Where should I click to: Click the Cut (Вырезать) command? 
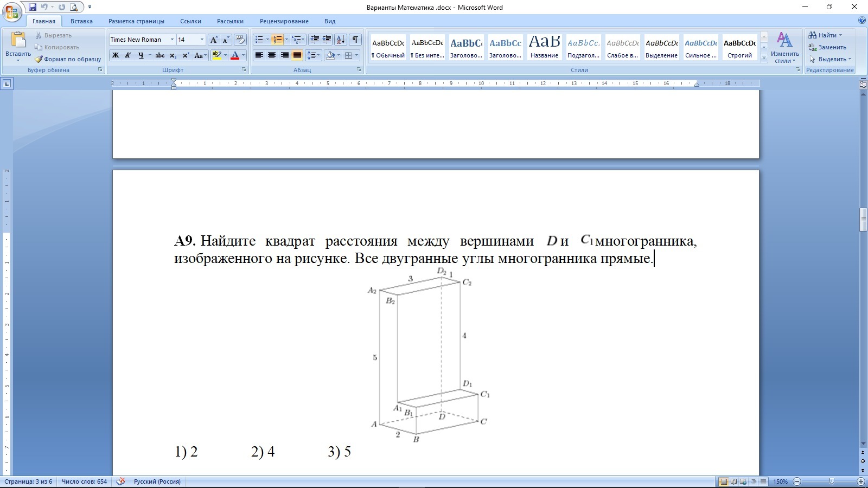53,35
